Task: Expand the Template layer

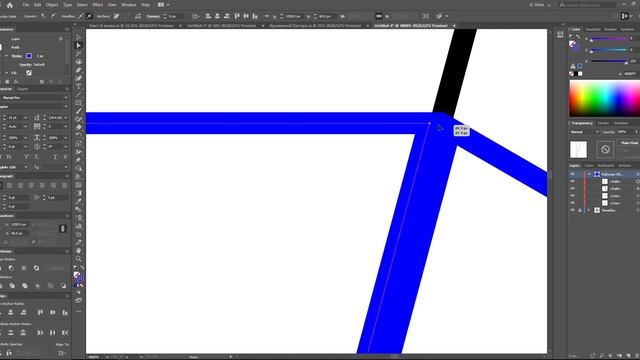Action: [589, 210]
